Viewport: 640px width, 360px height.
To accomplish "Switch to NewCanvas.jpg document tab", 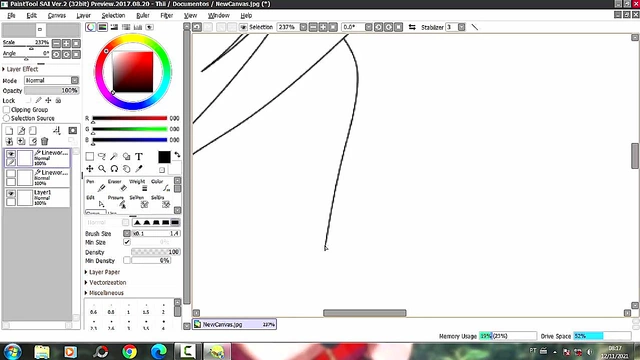I will (x=235, y=324).
